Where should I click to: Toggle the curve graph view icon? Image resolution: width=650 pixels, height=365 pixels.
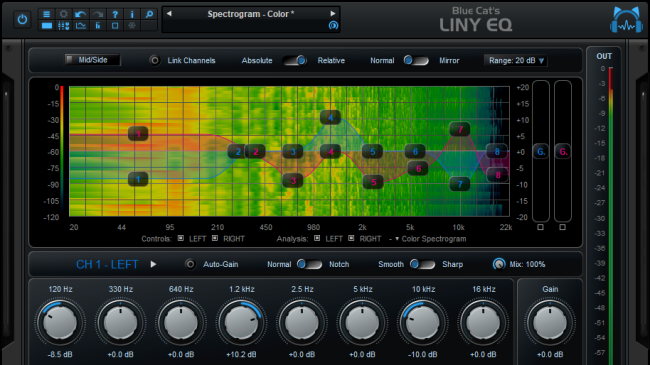click(80, 26)
